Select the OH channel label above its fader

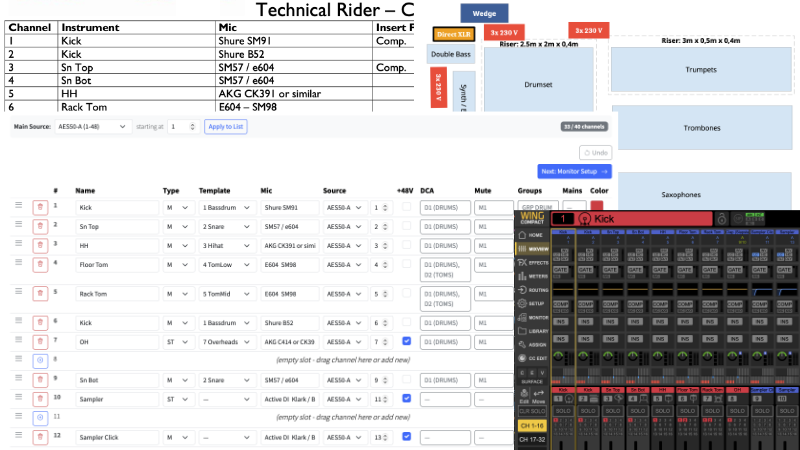[737, 390]
